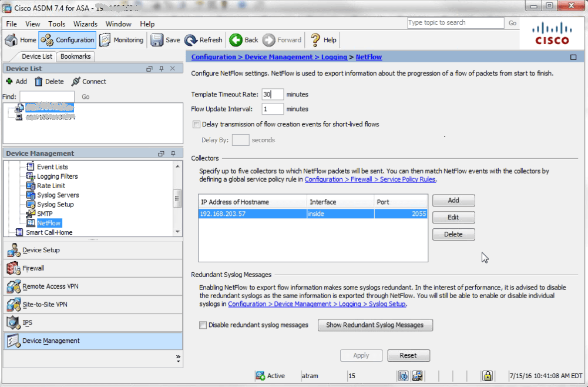
Task: Focus the topic search box
Action: coord(456,23)
